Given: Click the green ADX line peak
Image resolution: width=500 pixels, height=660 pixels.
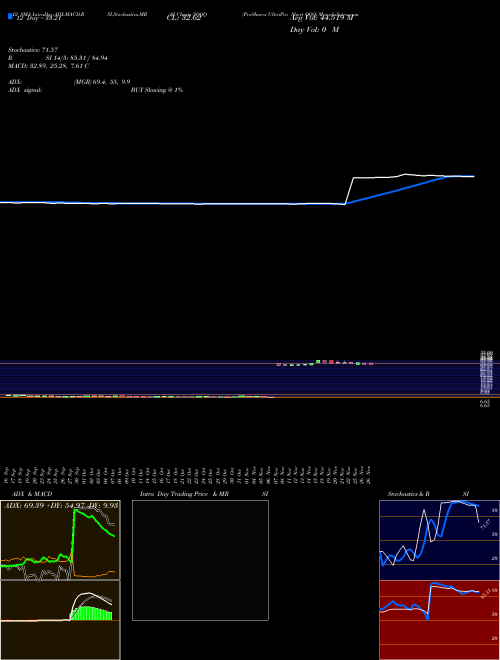Looking at the screenshot, I should [x=76, y=511].
